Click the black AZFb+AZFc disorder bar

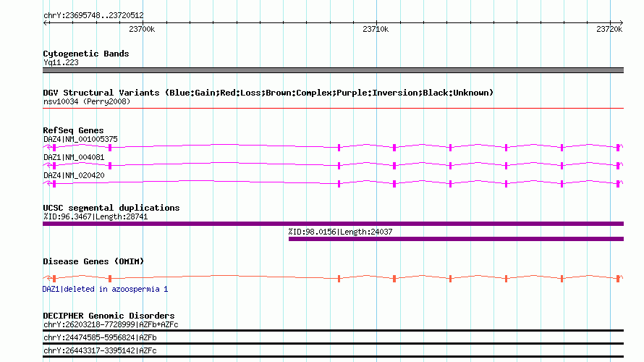click(x=333, y=330)
